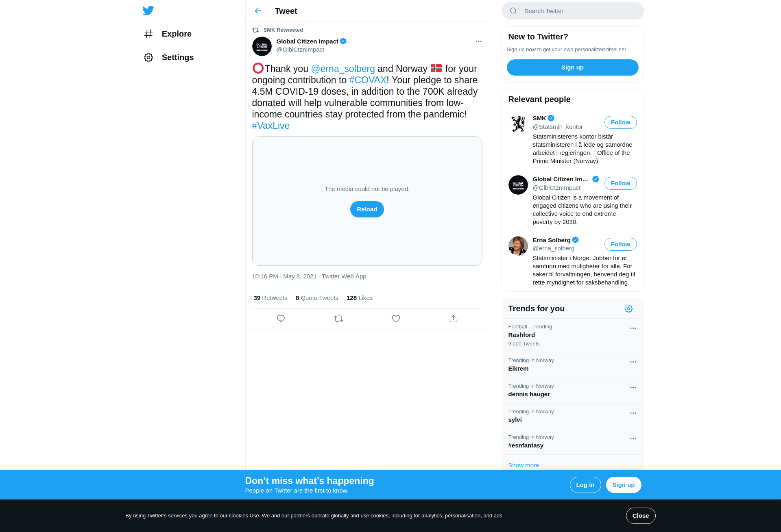Follow the SMK account

click(x=620, y=122)
